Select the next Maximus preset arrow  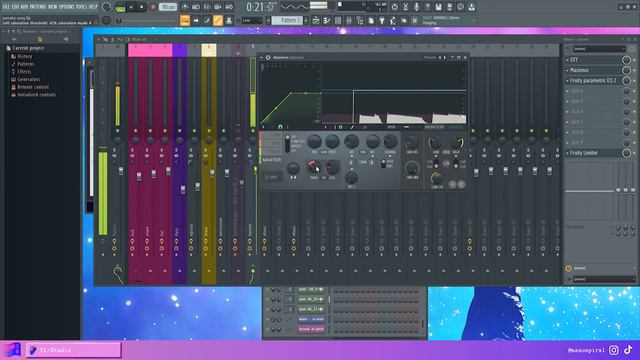click(x=445, y=58)
